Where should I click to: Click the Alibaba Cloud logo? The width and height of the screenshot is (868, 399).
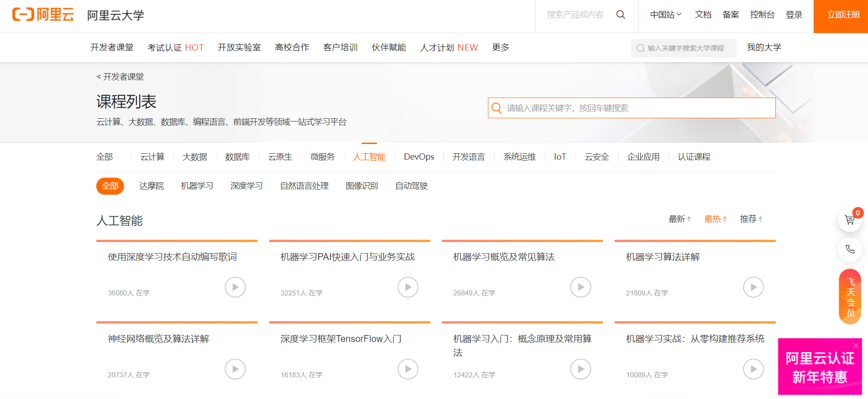[x=43, y=15]
